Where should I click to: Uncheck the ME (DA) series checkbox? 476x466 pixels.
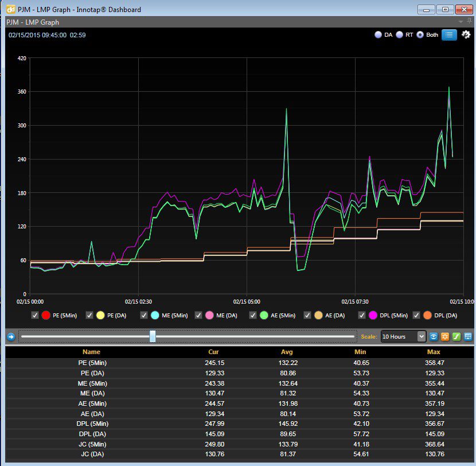click(x=198, y=315)
